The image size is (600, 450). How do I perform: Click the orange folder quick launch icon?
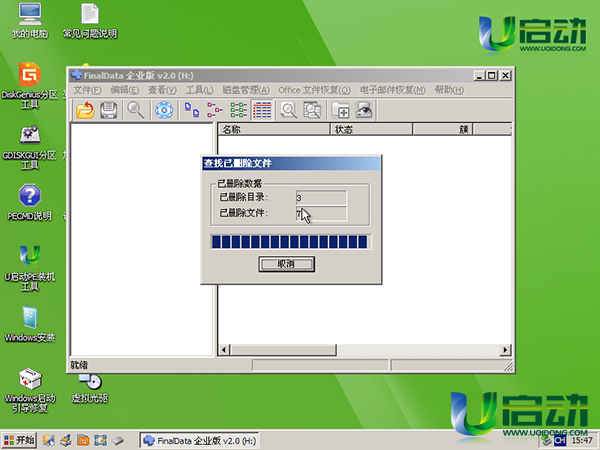point(83,440)
